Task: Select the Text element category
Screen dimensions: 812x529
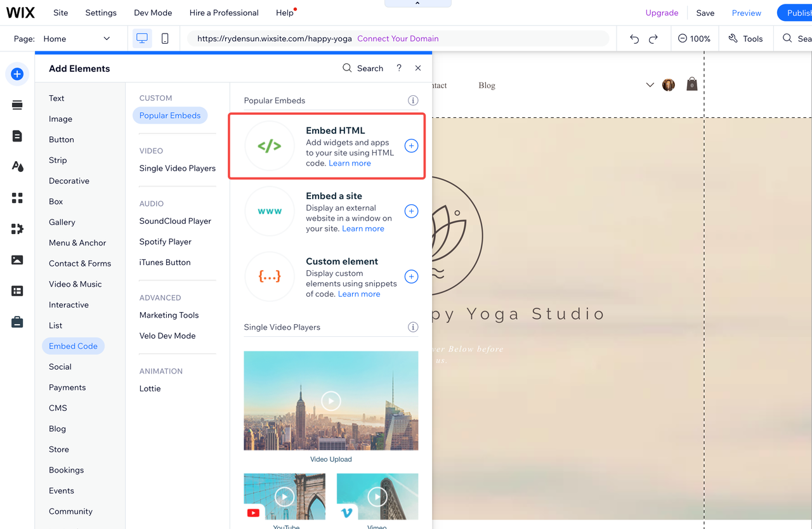Action: 56,98
